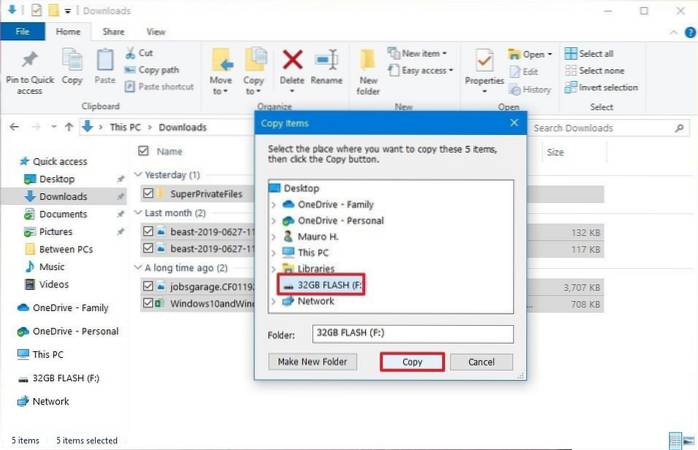
Task: Collapse the Yesterday group
Action: (x=138, y=174)
